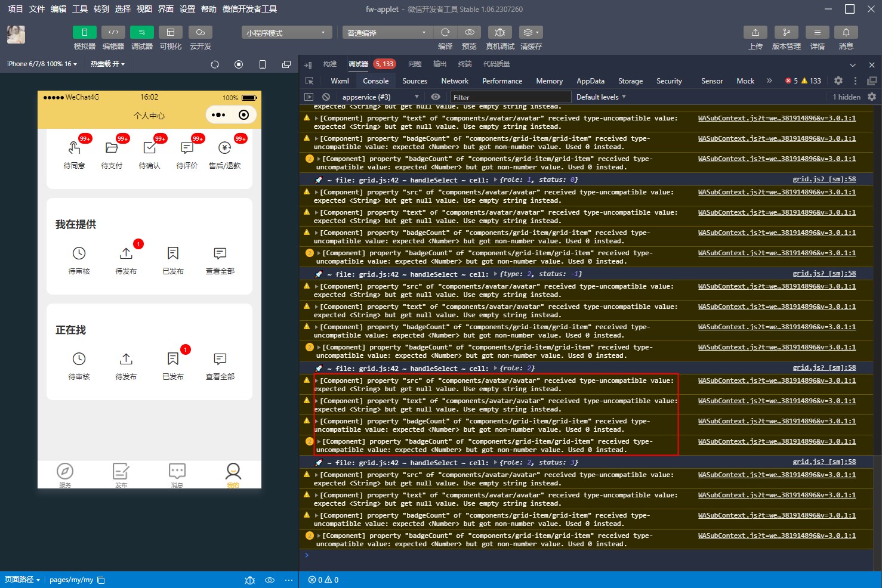Toggle the 调试器 debugger panel button
Screen dimensions: 882x588
click(x=142, y=32)
